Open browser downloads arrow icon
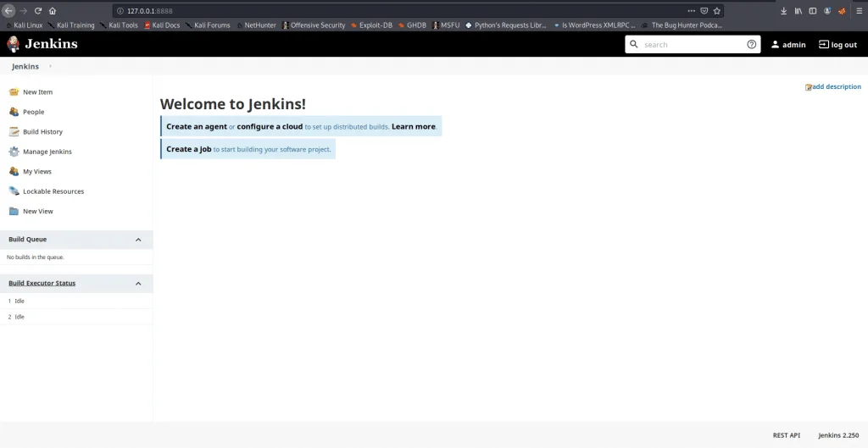This screenshot has height=448, width=868. 784,10
